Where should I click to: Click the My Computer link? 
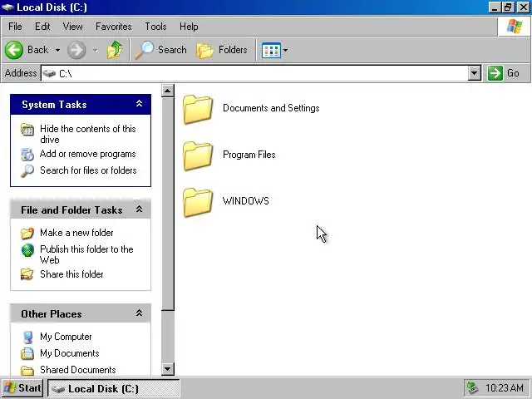click(66, 337)
